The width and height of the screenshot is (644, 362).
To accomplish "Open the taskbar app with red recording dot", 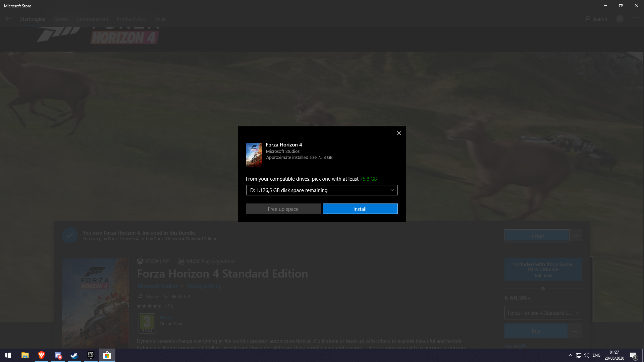I will click(58, 355).
